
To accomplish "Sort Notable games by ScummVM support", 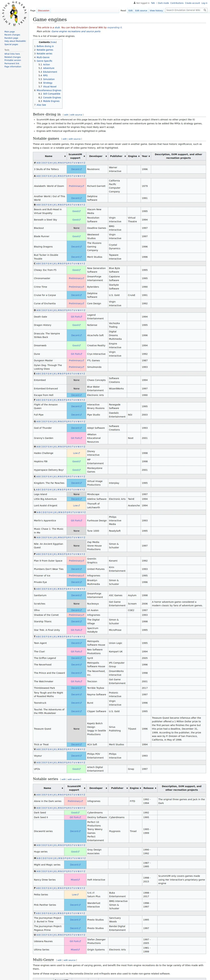I will [77, 156].
